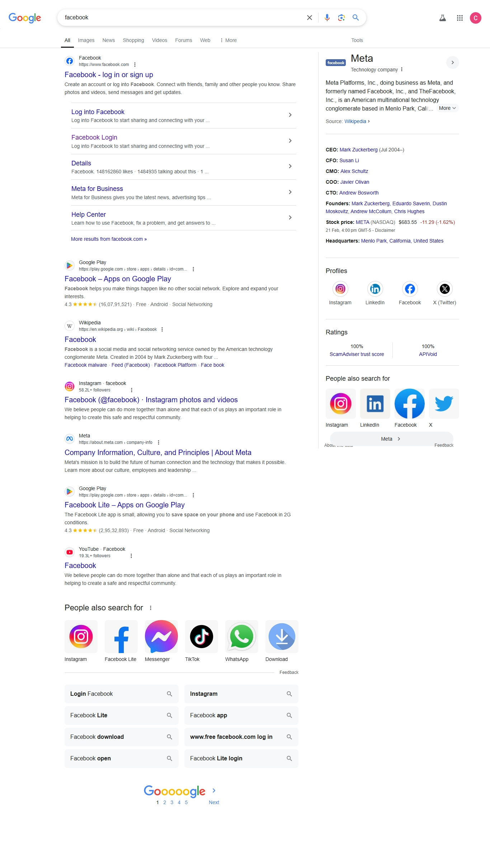This screenshot has height=868, width=490.
Task: Switch to the Videos tab
Action: tap(160, 40)
